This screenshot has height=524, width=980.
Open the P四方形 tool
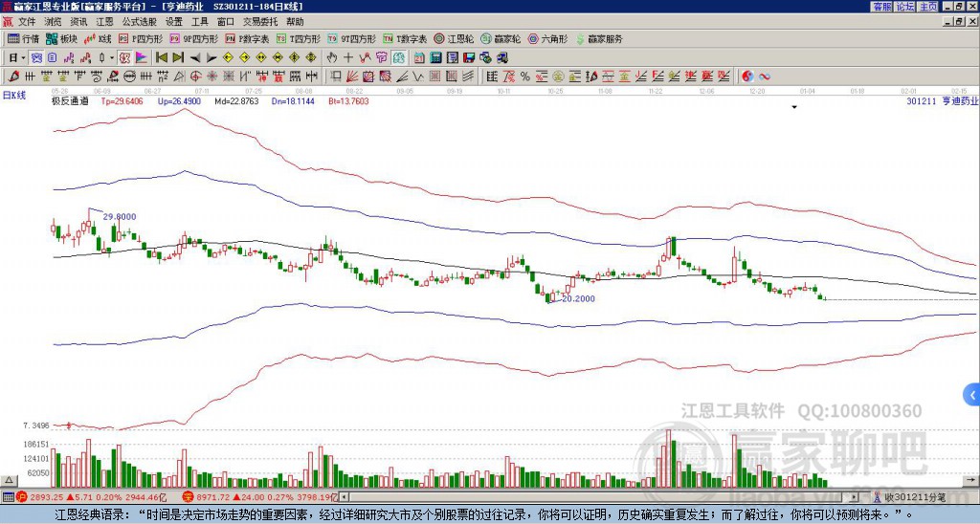tap(141, 38)
